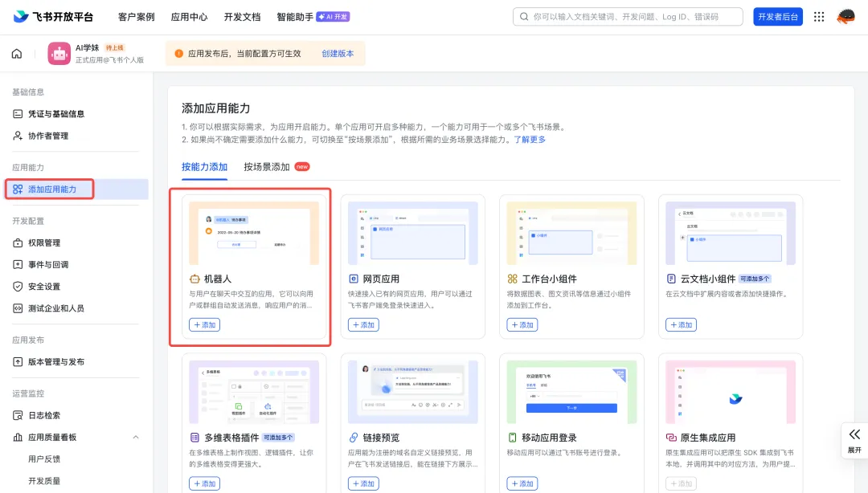Add the 移动应用登录 capability

coord(522,483)
